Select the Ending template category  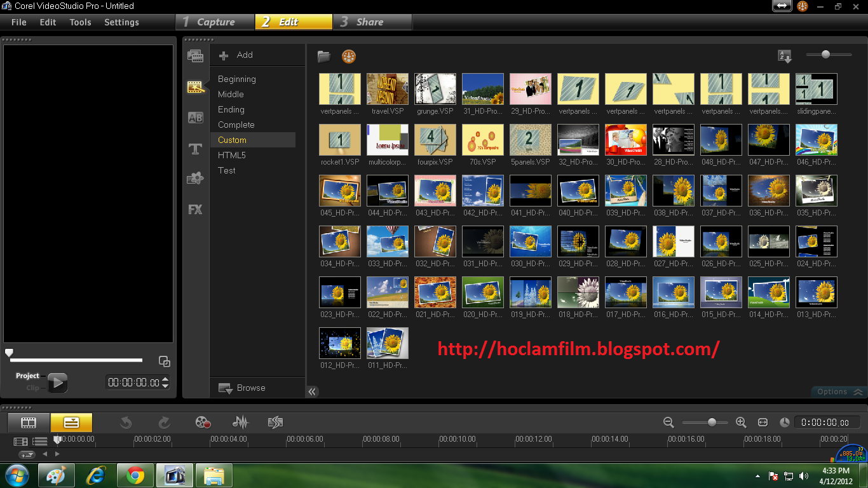pos(231,110)
